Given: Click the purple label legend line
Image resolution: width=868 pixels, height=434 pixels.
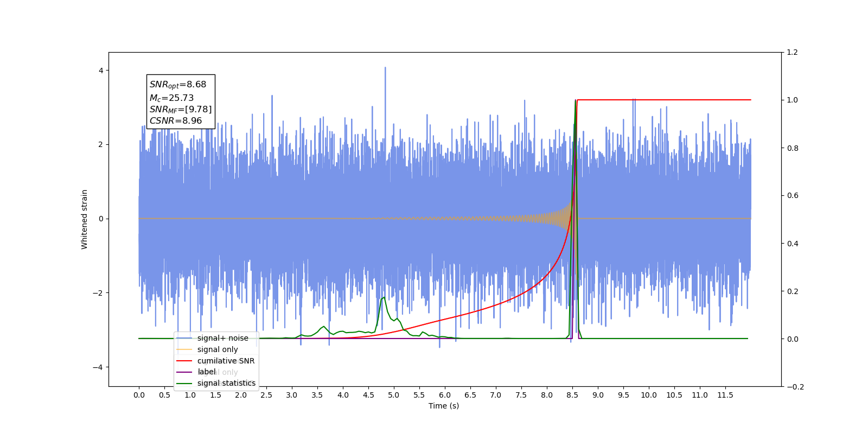Looking at the screenshot, I should click(x=184, y=372).
